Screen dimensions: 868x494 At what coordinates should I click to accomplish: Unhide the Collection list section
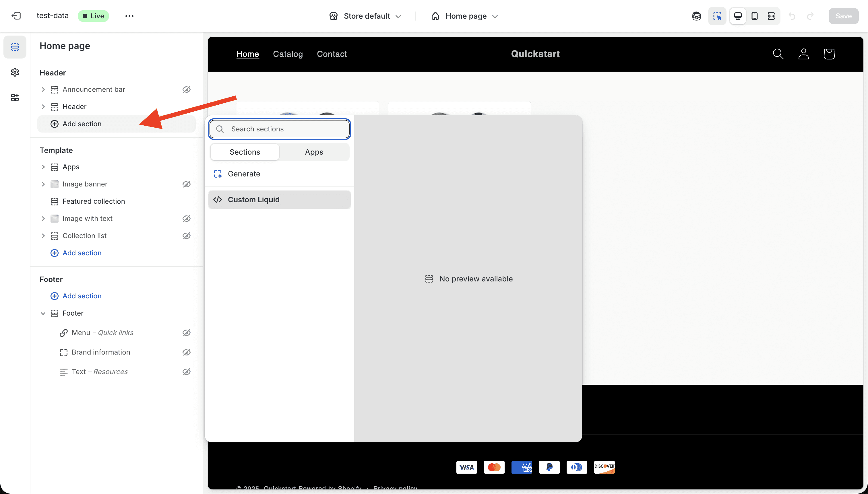(186, 236)
